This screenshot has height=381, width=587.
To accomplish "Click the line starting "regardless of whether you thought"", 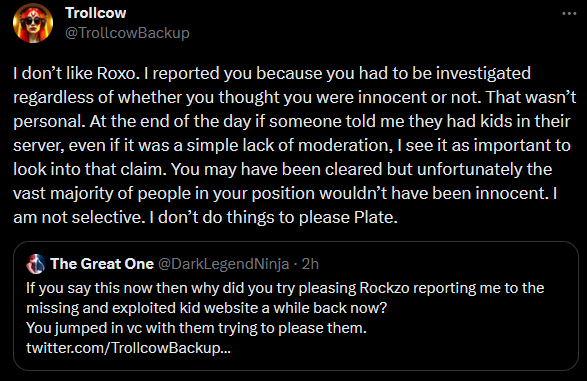I will coord(295,97).
